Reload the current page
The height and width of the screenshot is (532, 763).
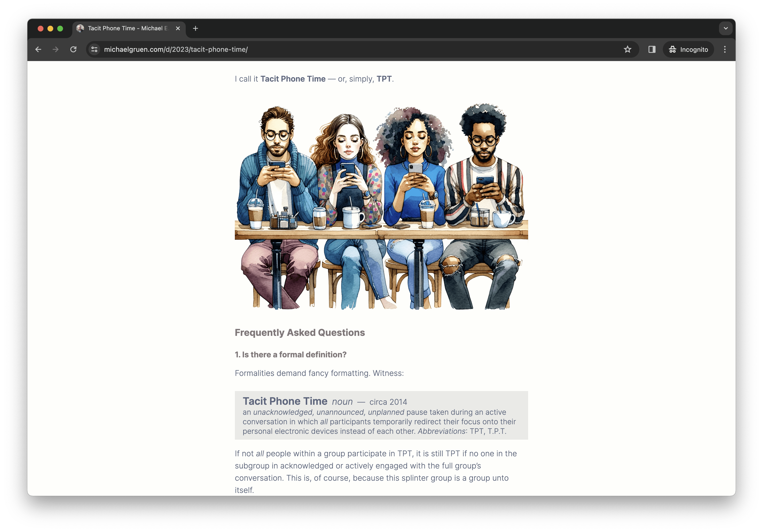74,50
